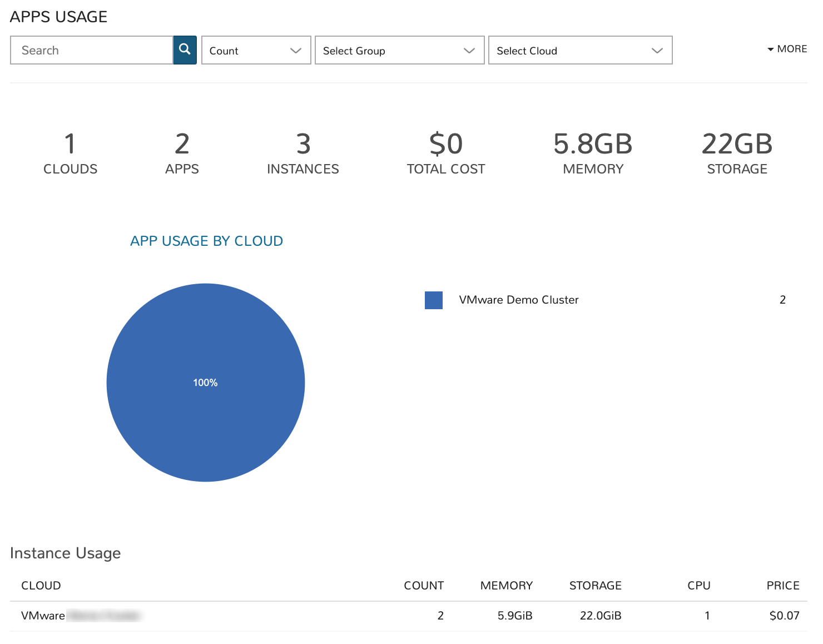Click the STORAGE column header
Image resolution: width=823 pixels, height=644 pixels.
click(595, 585)
